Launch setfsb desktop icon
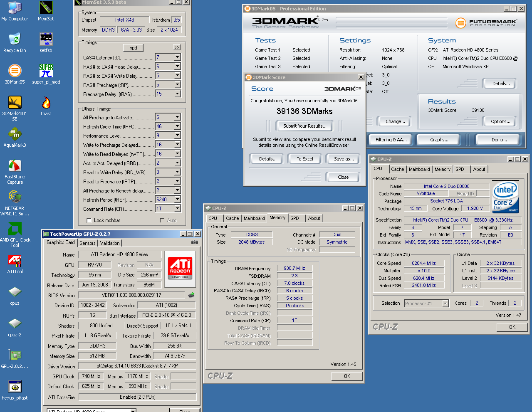 click(x=46, y=42)
